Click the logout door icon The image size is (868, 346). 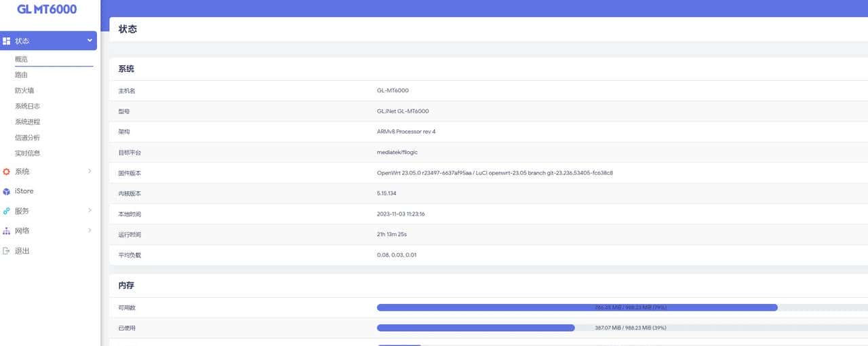click(7, 251)
